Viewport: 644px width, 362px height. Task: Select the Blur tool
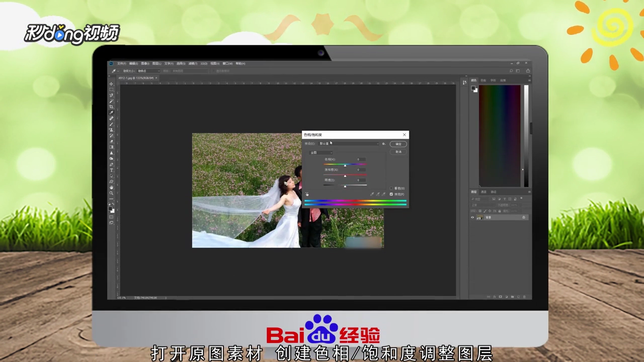tap(111, 153)
